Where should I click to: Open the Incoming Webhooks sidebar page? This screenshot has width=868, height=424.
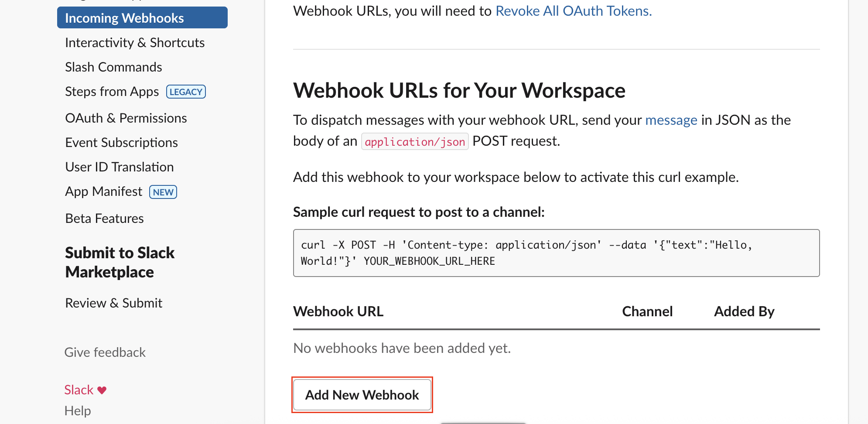coord(124,18)
